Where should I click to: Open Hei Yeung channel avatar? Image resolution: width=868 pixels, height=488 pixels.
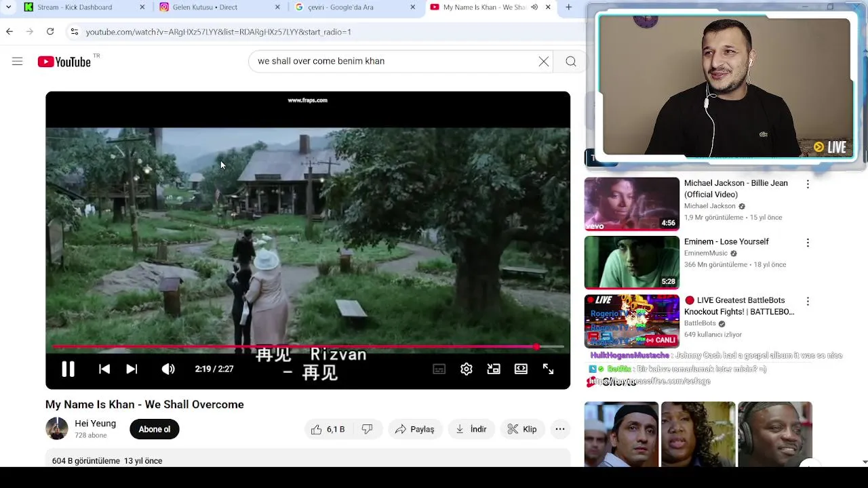click(x=57, y=428)
